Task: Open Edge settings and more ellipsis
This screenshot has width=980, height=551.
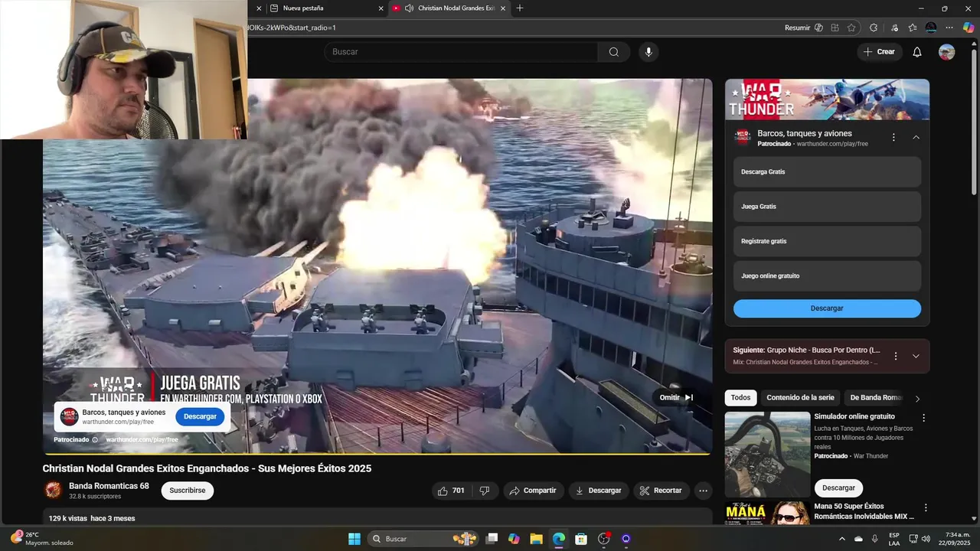Action: [950, 28]
